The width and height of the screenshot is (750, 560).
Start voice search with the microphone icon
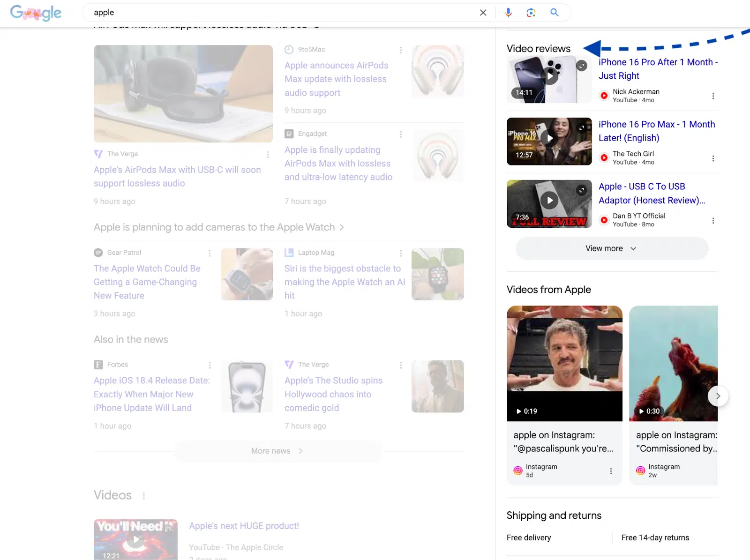click(508, 13)
